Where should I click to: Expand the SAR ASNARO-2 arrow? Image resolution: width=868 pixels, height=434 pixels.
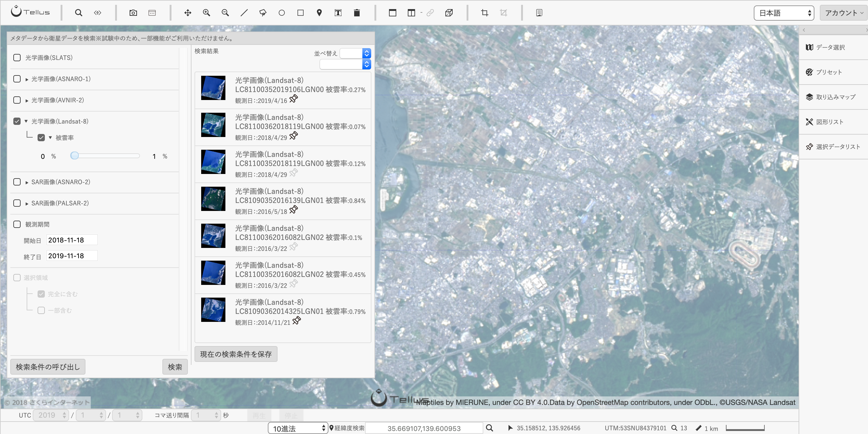tap(27, 183)
